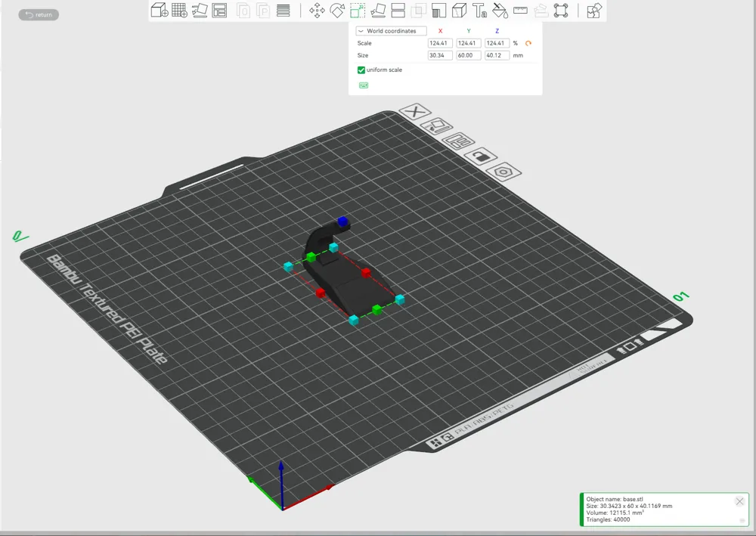Click the Scale Y percent field
Image resolution: width=756 pixels, height=536 pixels.
point(468,43)
